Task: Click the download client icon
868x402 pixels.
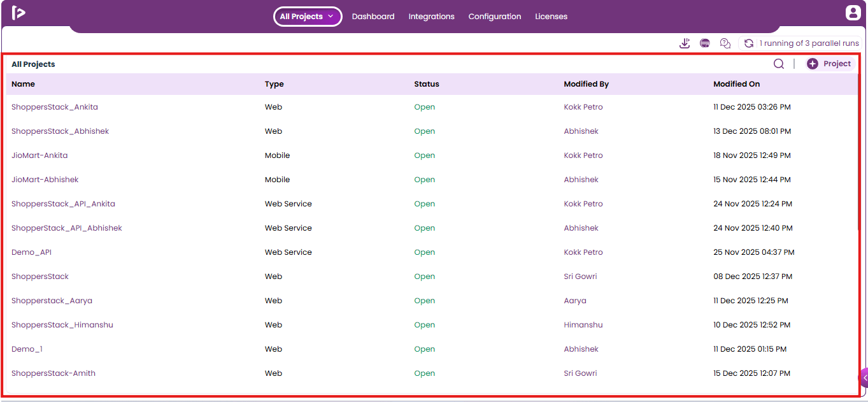Action: click(685, 43)
